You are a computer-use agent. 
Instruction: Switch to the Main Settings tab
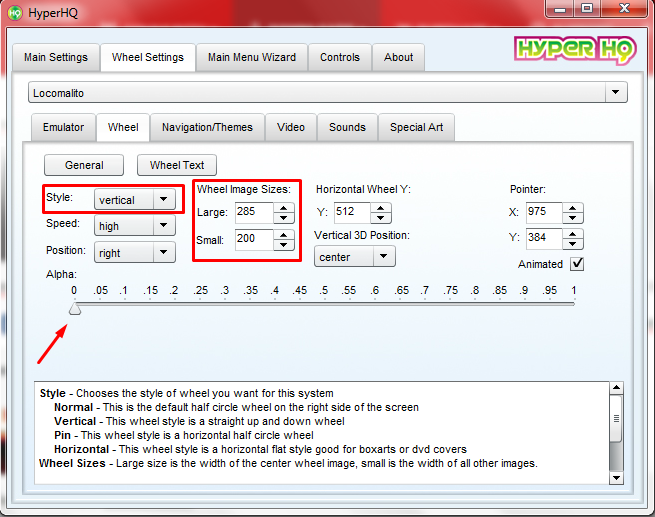click(56, 57)
